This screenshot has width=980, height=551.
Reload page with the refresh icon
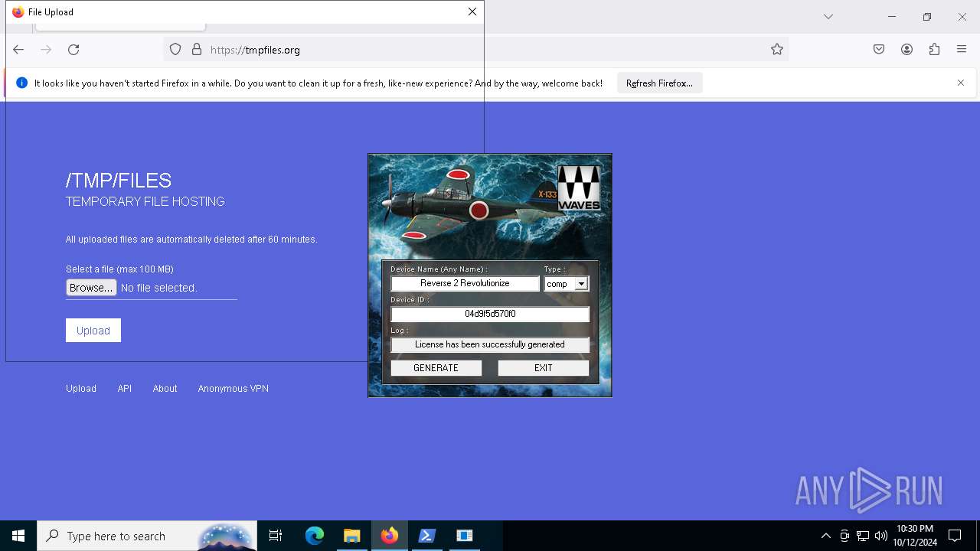click(x=73, y=50)
